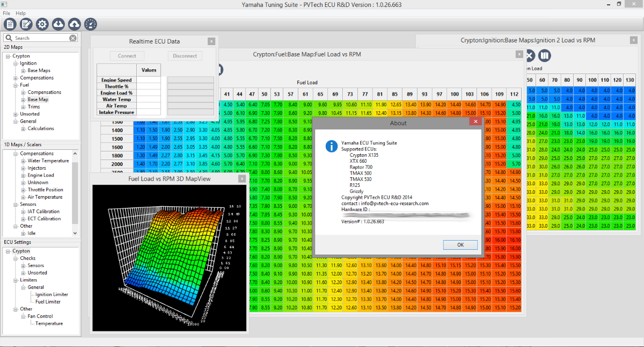Click the Disconnect button
Viewport: 644px width, 347px height.
point(185,56)
